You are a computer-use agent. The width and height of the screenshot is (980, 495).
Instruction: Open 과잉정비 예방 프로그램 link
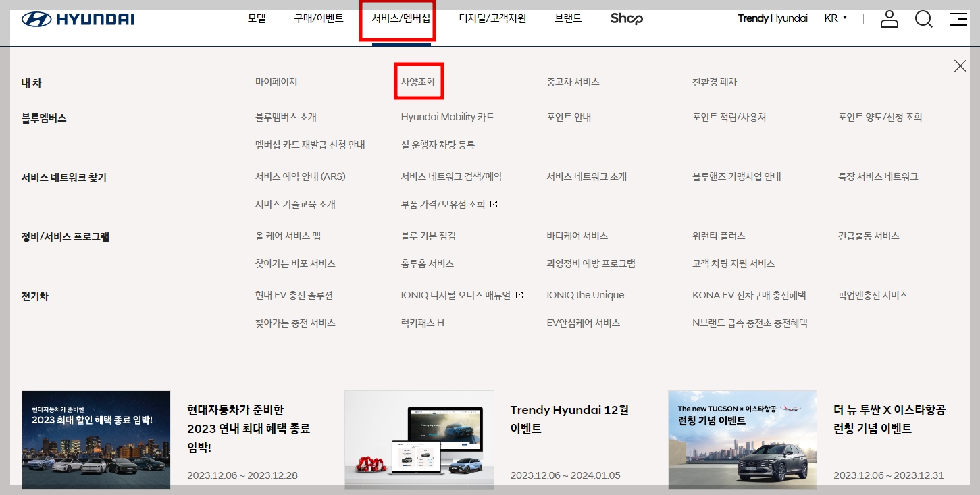[591, 263]
